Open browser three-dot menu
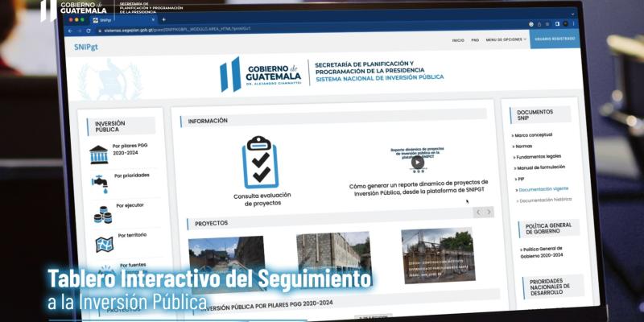The width and height of the screenshot is (644, 322). click(573, 24)
